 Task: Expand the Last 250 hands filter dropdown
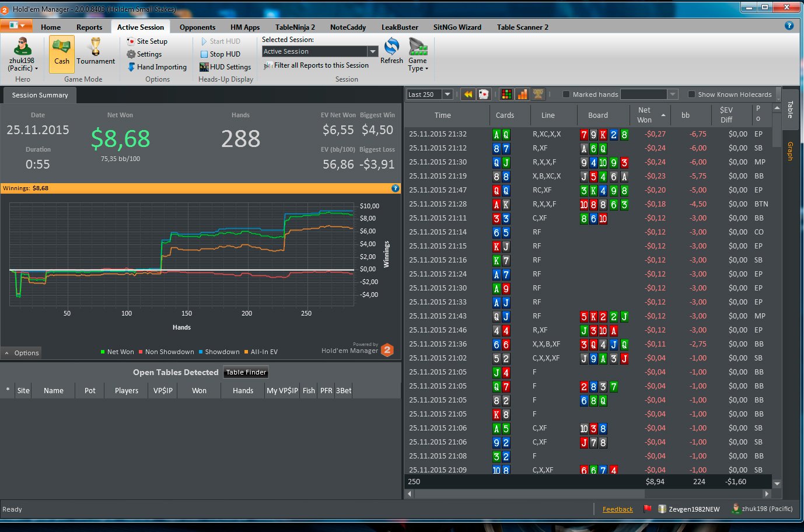click(448, 94)
